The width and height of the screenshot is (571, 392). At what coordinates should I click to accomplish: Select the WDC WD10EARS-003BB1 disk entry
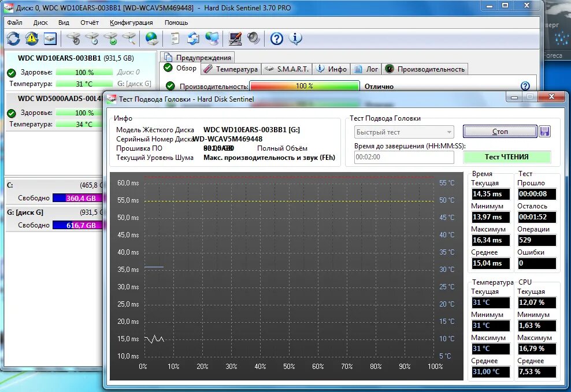[x=80, y=71]
